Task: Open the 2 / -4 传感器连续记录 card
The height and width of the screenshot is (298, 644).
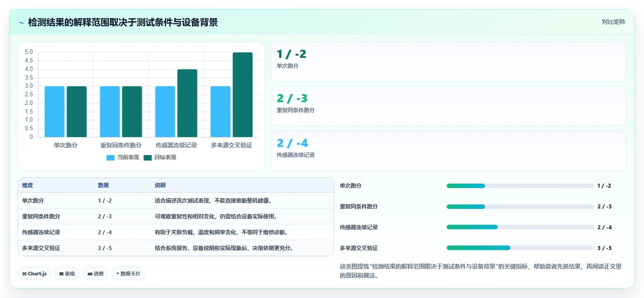Action: (448, 151)
